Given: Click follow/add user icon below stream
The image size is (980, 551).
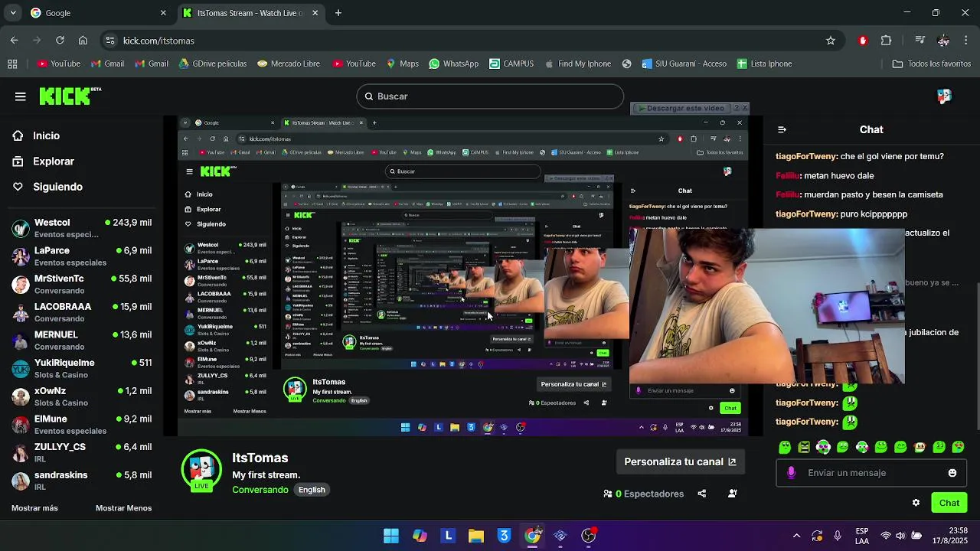Looking at the screenshot, I should [733, 494].
